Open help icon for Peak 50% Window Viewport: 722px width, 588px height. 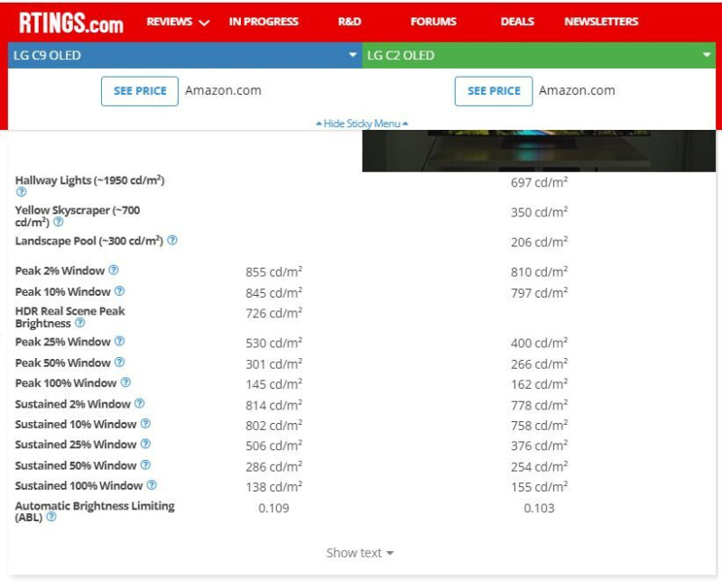click(119, 363)
